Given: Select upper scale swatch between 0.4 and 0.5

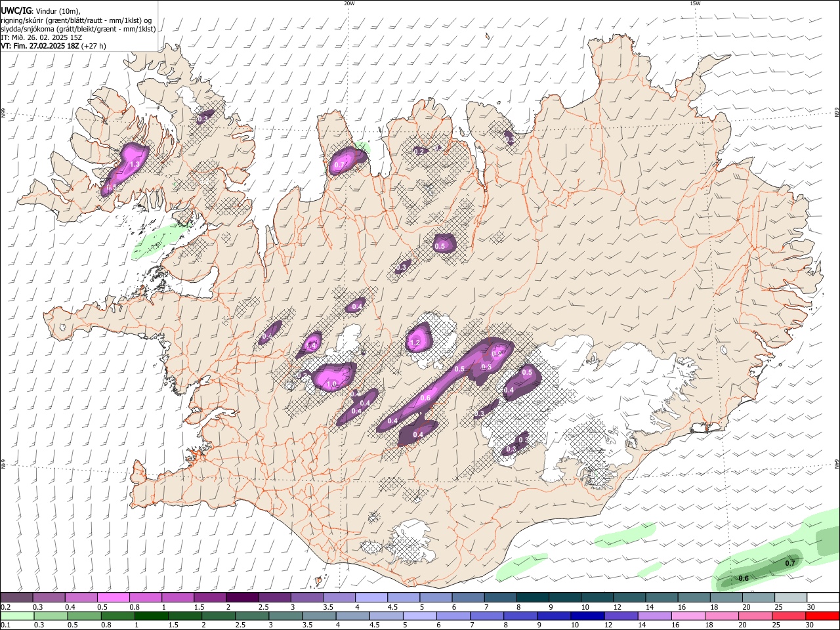Looking at the screenshot, I should (81, 598).
